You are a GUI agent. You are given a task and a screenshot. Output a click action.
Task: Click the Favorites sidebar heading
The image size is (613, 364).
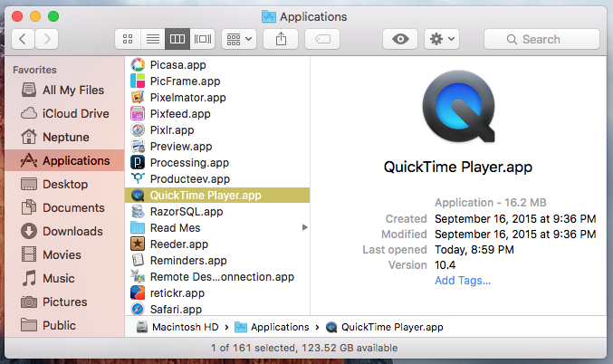pyautogui.click(x=34, y=70)
